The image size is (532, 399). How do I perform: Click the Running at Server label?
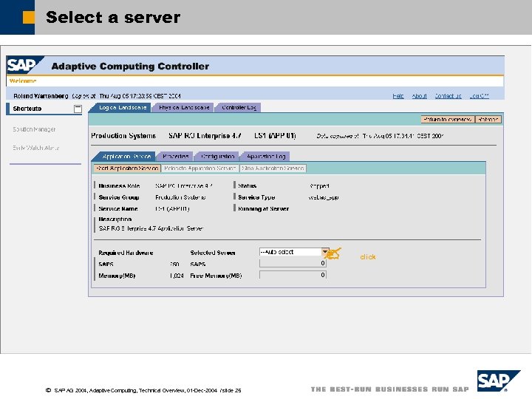click(263, 208)
